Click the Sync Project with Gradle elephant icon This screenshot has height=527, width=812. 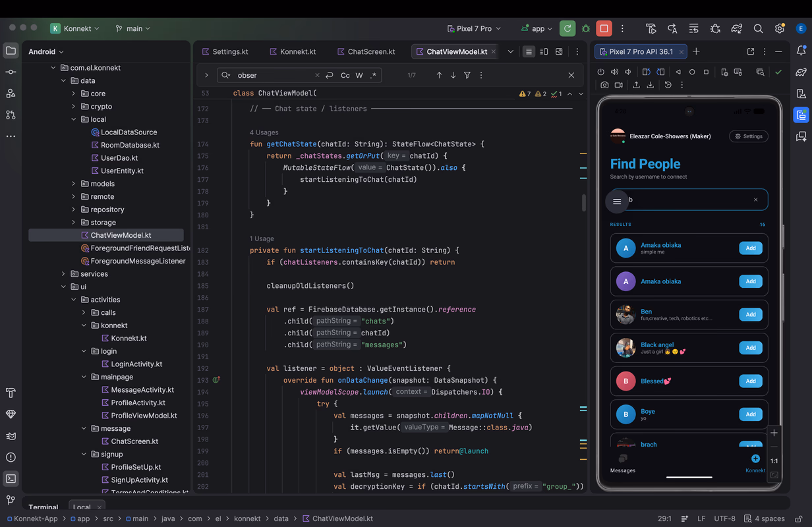737,28
